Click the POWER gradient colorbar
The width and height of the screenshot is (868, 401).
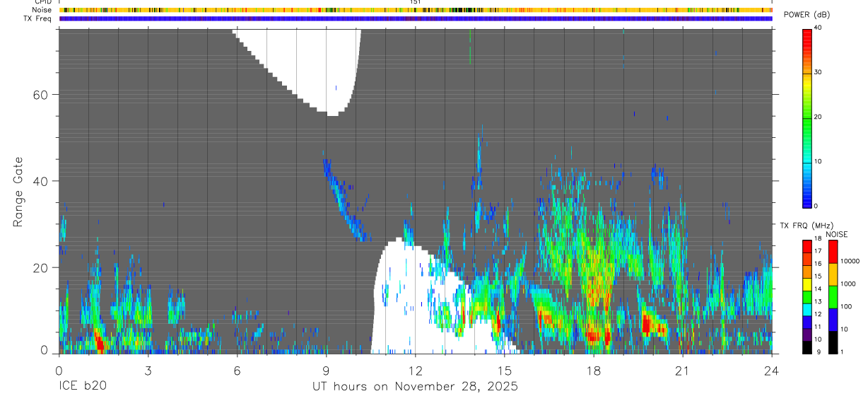coord(807,117)
